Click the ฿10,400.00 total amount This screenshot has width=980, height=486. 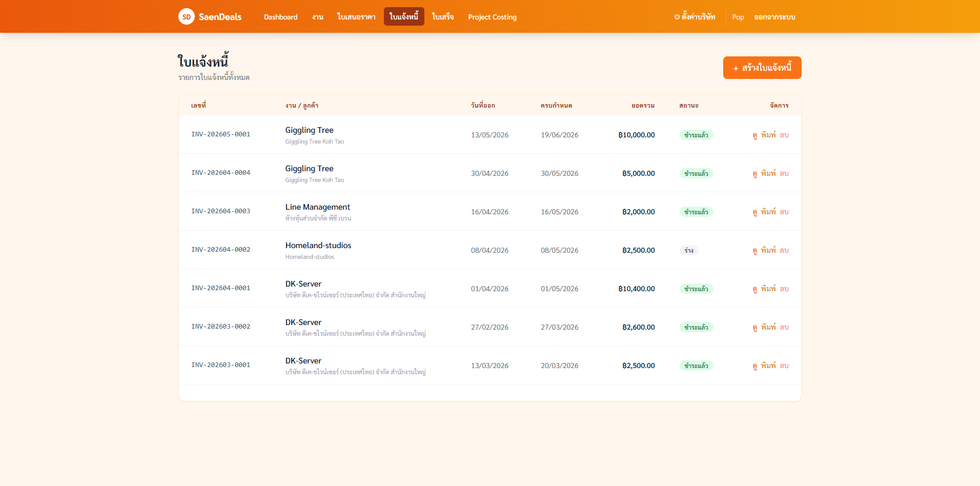pyautogui.click(x=637, y=289)
